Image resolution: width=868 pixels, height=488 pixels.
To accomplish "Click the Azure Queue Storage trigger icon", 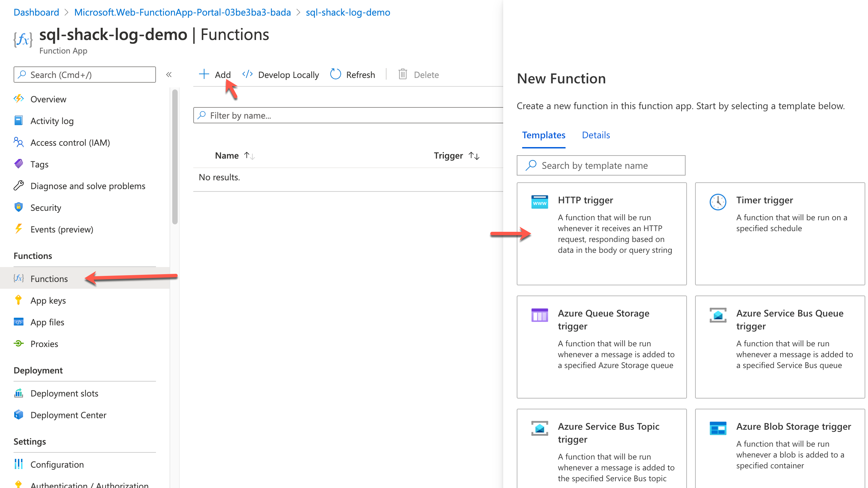I will (x=539, y=315).
